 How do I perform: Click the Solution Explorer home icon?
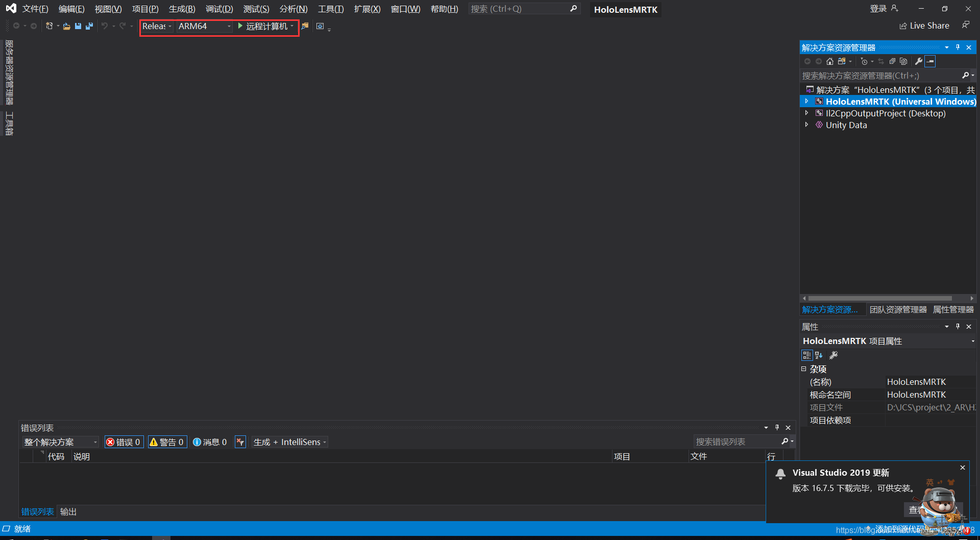coord(830,61)
